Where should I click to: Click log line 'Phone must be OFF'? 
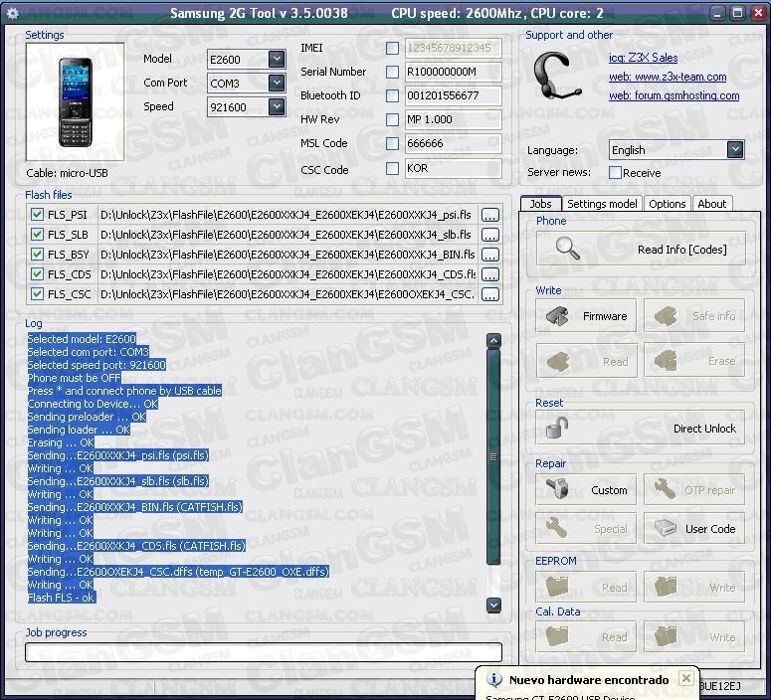75,378
